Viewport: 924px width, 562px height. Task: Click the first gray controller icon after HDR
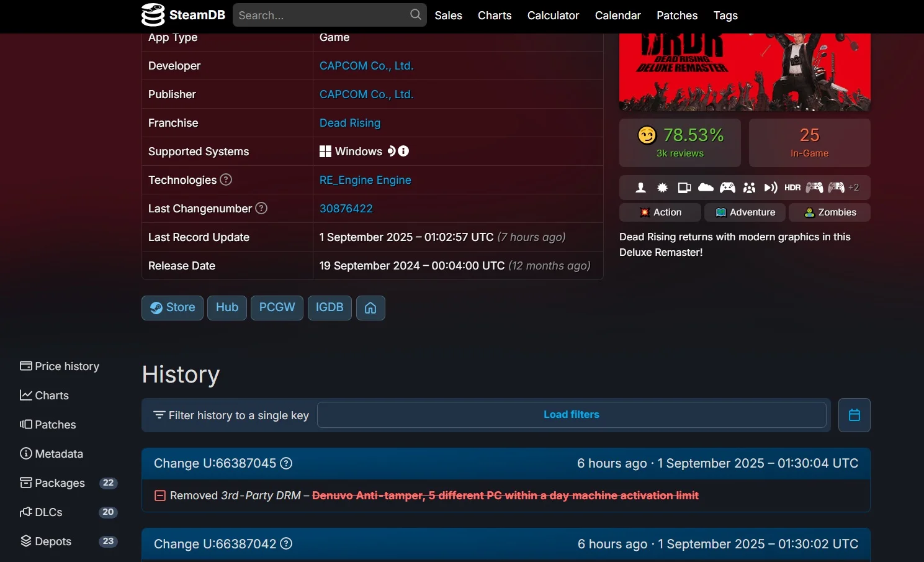click(814, 187)
